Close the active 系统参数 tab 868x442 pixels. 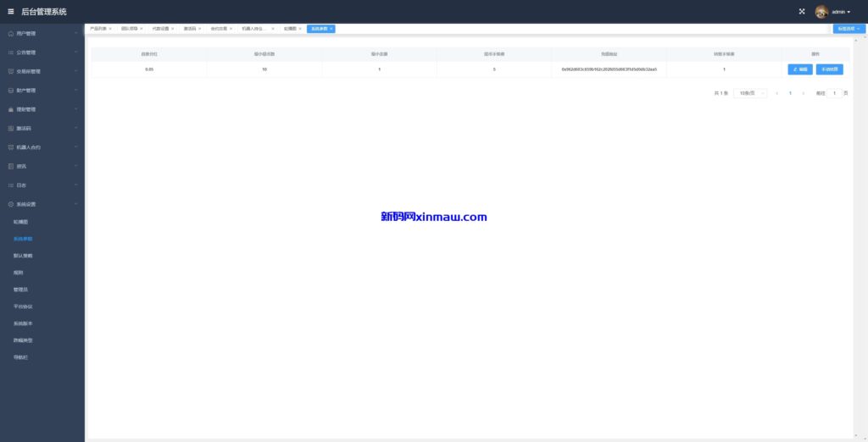click(331, 29)
